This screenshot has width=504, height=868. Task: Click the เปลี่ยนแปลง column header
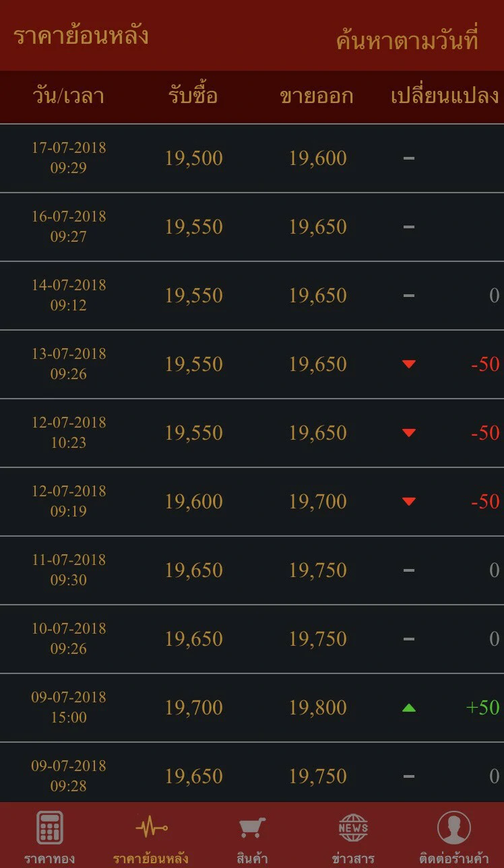pyautogui.click(x=445, y=96)
